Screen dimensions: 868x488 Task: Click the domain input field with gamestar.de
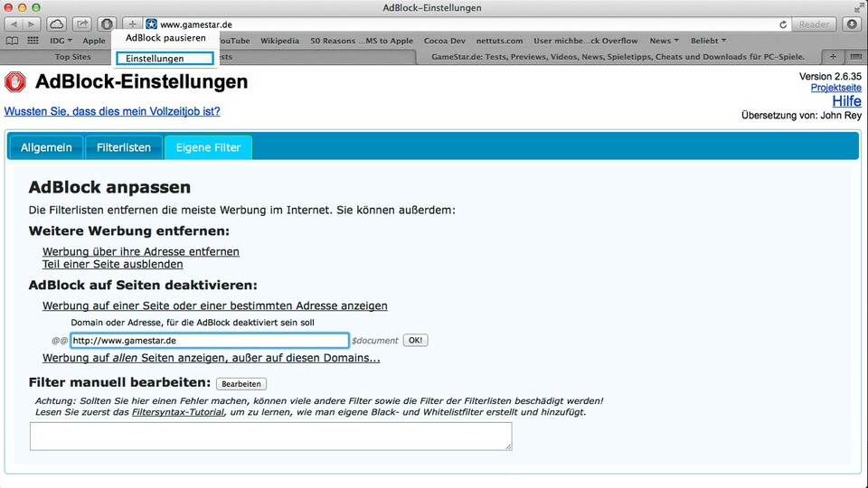(x=209, y=341)
